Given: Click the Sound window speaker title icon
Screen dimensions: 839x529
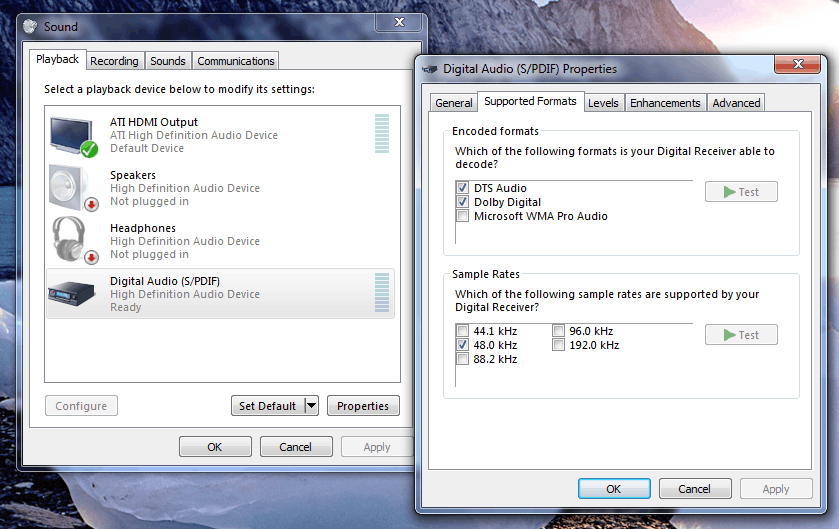Looking at the screenshot, I should tap(30, 26).
